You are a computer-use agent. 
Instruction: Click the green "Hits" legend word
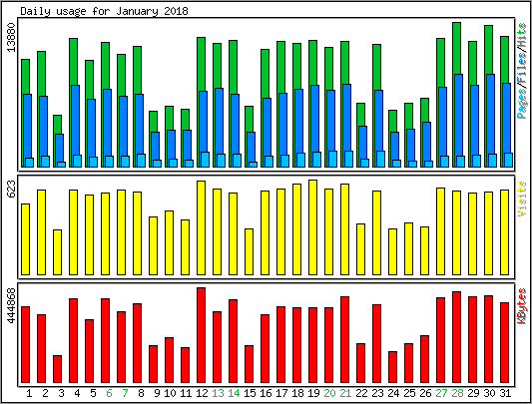point(521,35)
